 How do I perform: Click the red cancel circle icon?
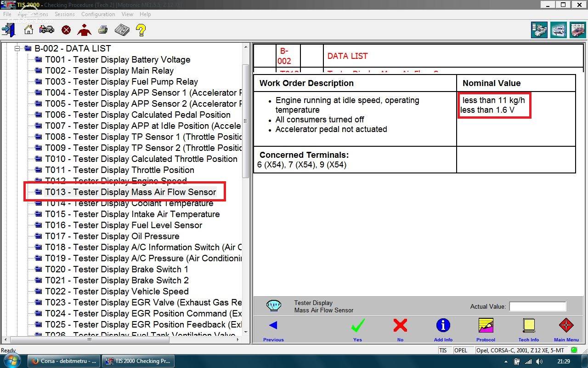click(66, 30)
